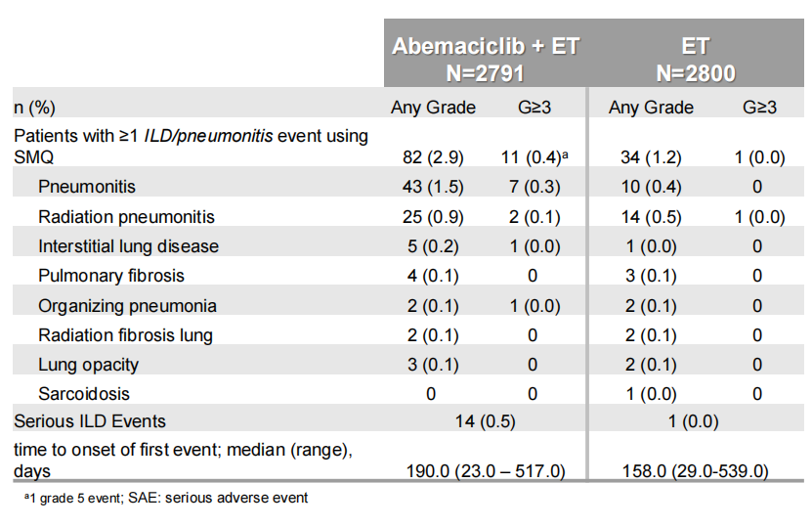Select the "Radiation pneumonitis" row label
Viewport: 812px width, 527px height.
(x=126, y=216)
